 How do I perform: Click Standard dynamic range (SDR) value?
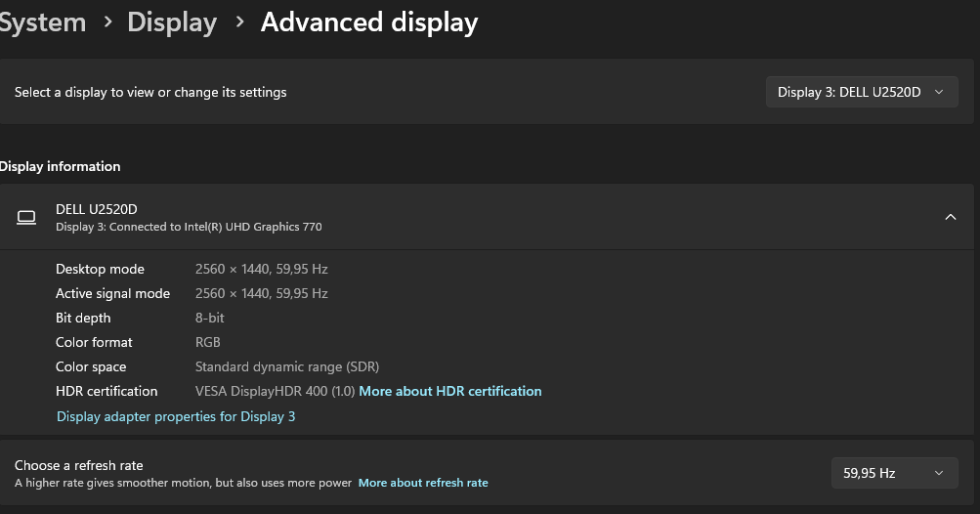point(287,367)
